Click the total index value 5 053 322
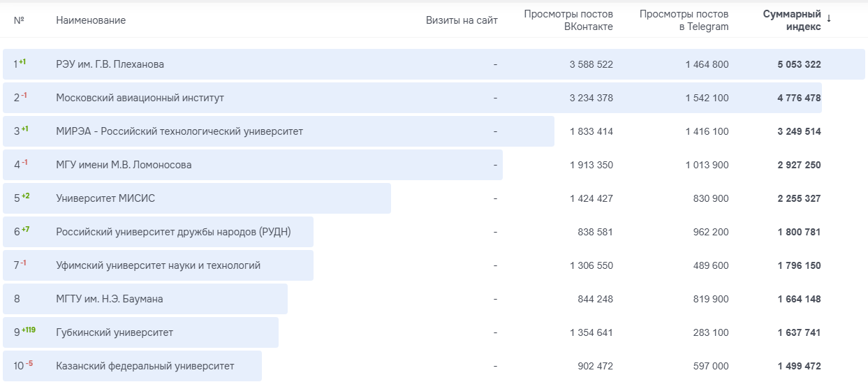This screenshot has height=382, width=868. coord(799,64)
